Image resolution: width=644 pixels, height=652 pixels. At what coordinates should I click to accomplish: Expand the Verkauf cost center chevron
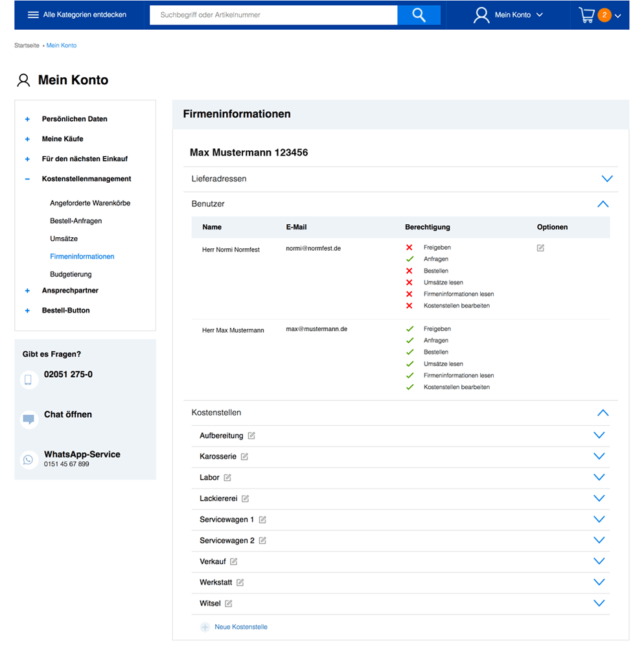coord(599,561)
